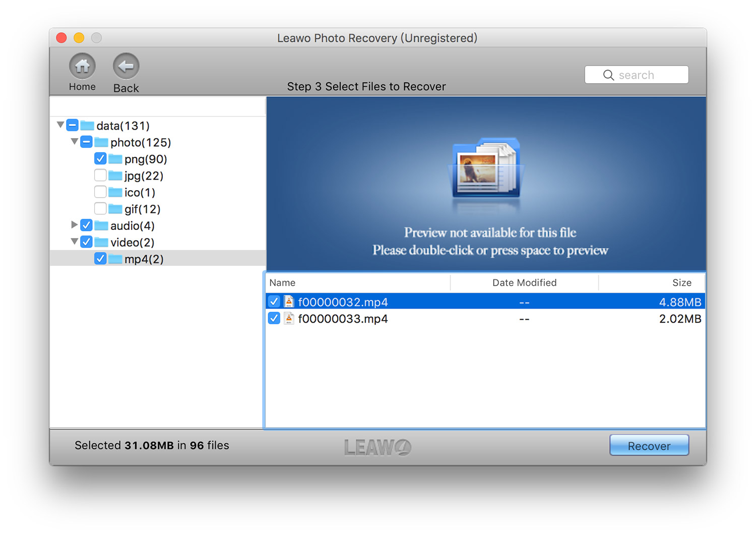Enable the gif(12) folder checkbox
Image resolution: width=756 pixels, height=536 pixels.
100,209
